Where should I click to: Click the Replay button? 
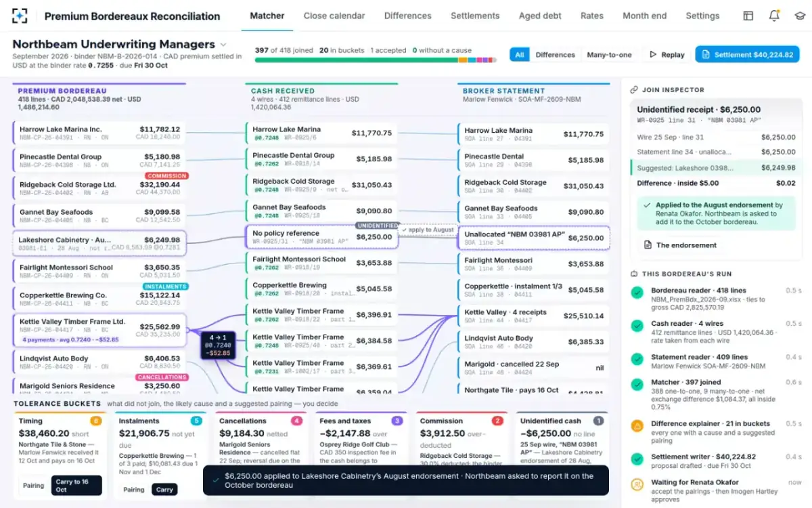(x=667, y=55)
